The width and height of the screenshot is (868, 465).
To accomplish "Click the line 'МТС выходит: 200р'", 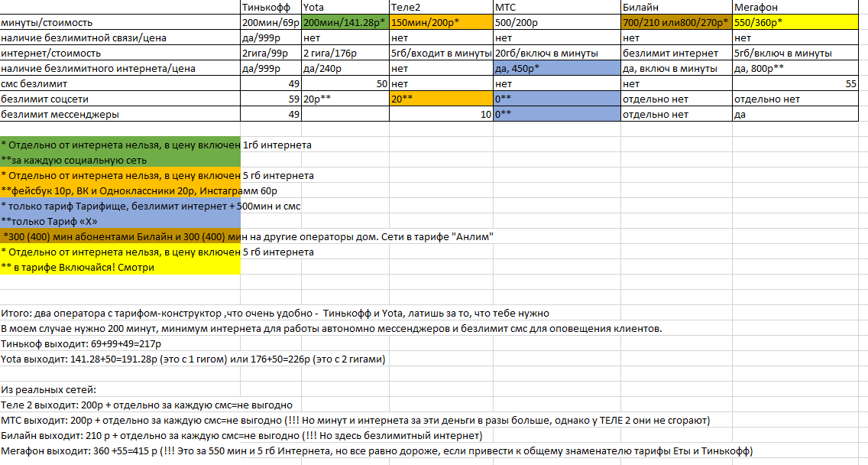I will pos(355,420).
